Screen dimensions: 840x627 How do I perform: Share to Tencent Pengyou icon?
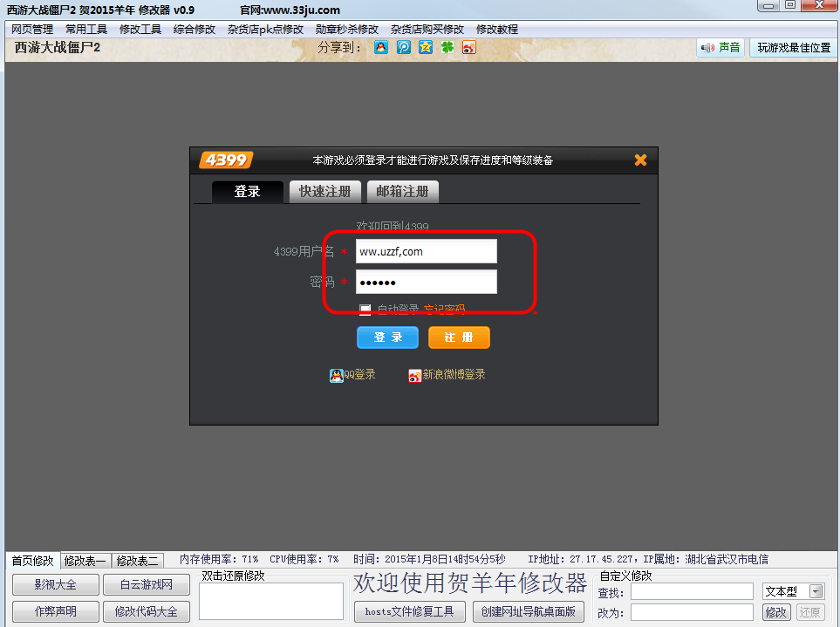[x=403, y=48]
